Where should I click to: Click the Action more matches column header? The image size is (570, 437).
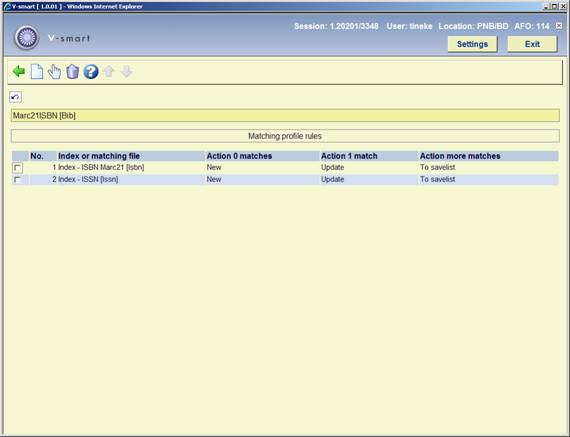click(x=460, y=156)
